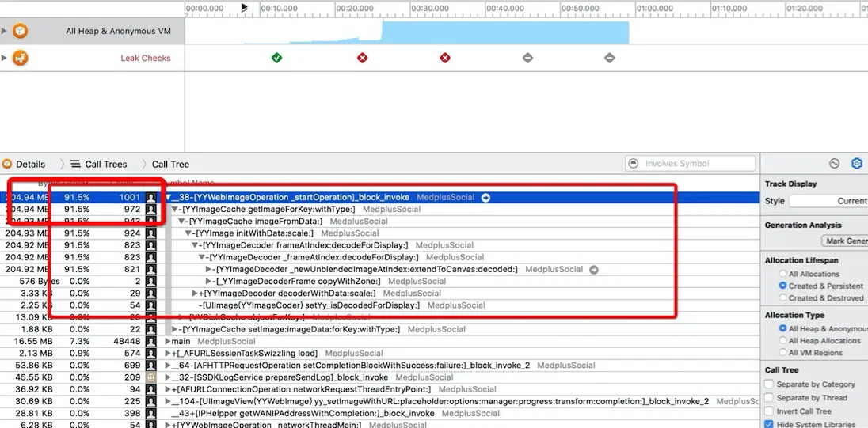Select the All Heap & Anonymous VM instrument icon
The image size is (868, 428).
21,31
